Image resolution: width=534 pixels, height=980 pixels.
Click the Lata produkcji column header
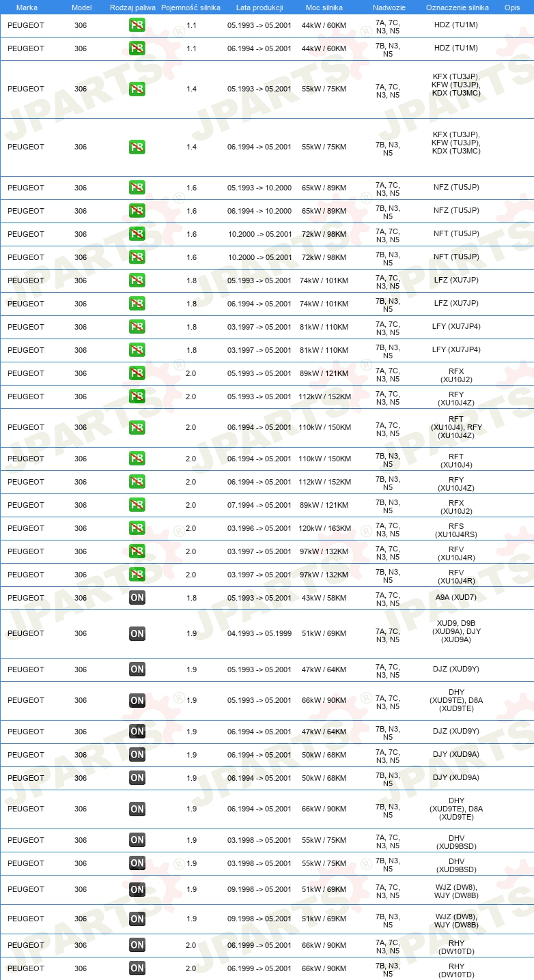[259, 7]
